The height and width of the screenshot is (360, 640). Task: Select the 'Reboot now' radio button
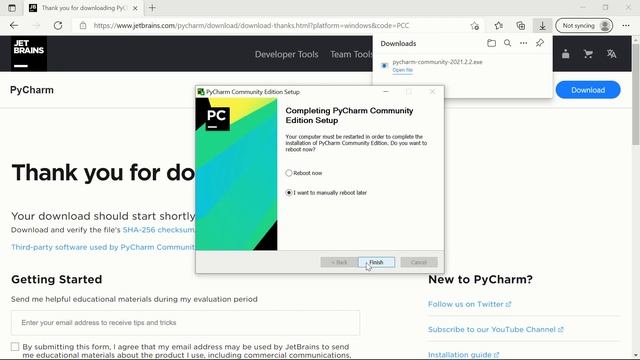click(289, 173)
